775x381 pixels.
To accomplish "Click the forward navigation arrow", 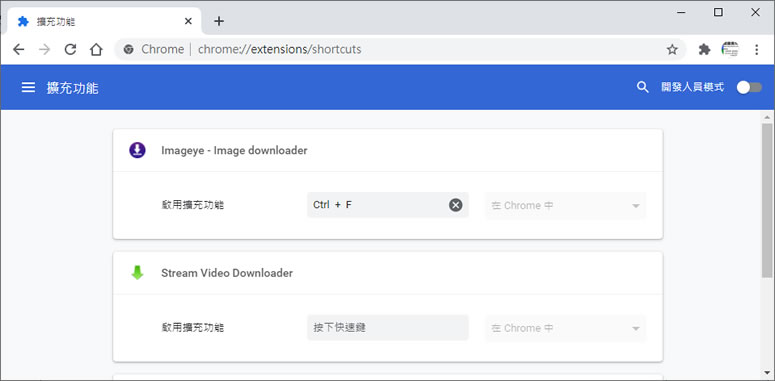I will 44,49.
